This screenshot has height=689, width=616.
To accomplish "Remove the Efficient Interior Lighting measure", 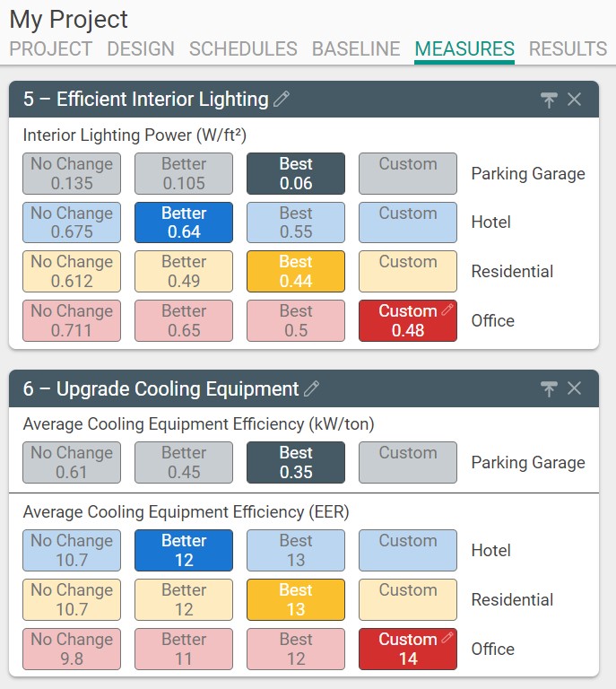I will tap(575, 100).
